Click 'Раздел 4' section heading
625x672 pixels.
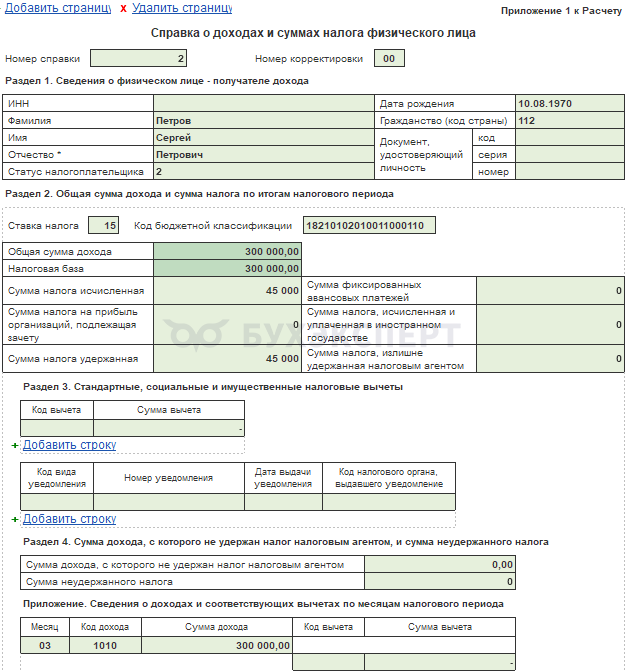pyautogui.click(x=286, y=542)
